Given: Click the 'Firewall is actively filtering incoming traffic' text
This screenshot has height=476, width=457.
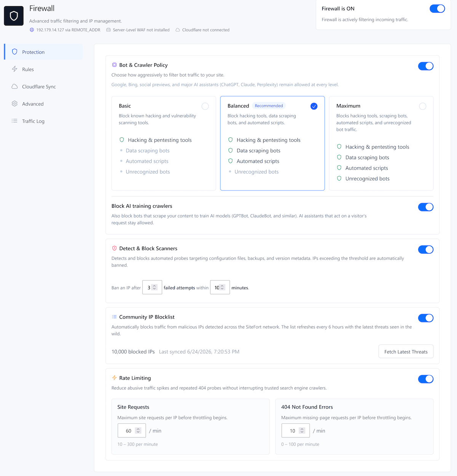Looking at the screenshot, I should coord(365,19).
